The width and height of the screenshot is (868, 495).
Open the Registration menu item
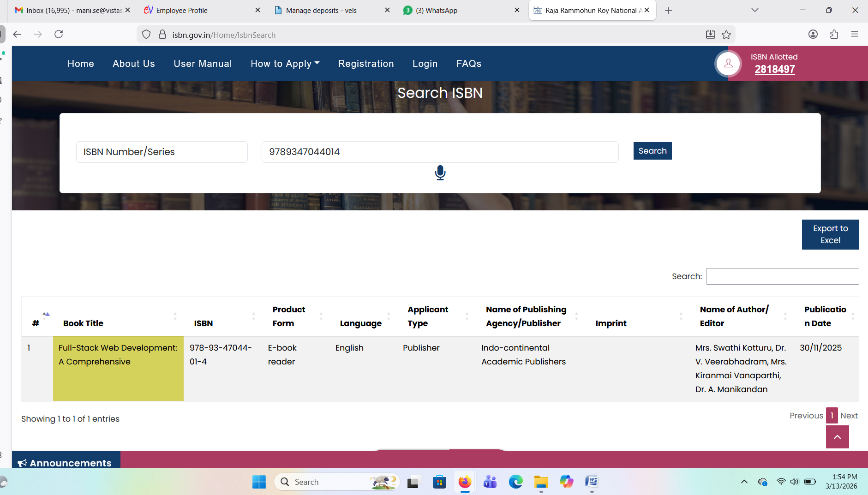coord(365,64)
